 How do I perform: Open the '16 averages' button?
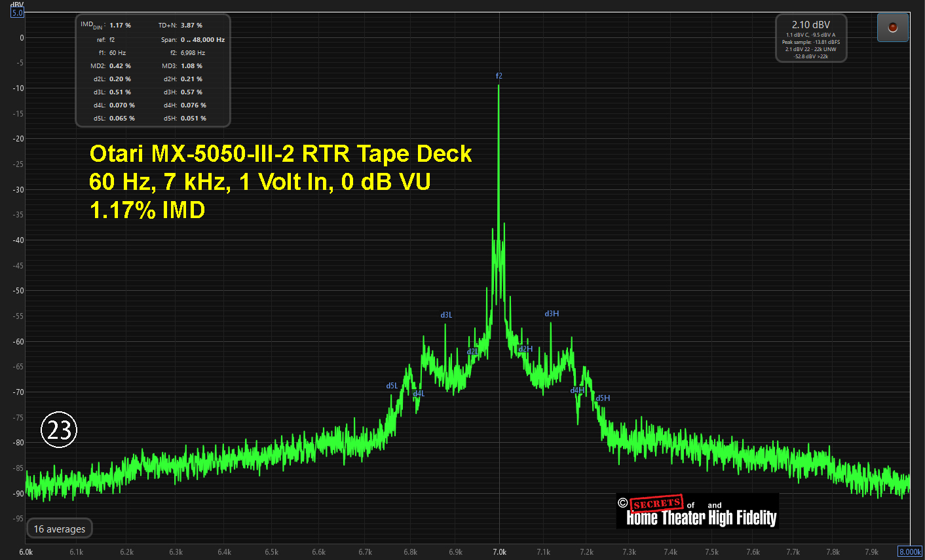(60, 529)
